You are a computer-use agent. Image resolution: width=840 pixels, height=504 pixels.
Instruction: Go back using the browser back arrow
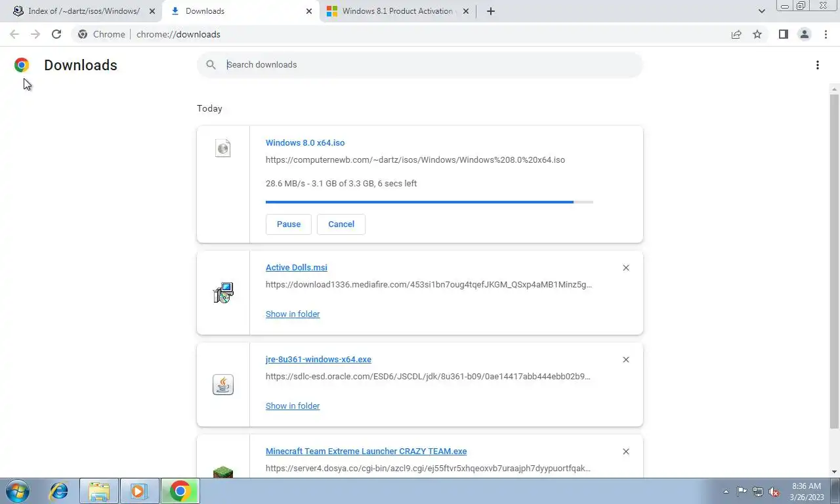[x=14, y=34]
